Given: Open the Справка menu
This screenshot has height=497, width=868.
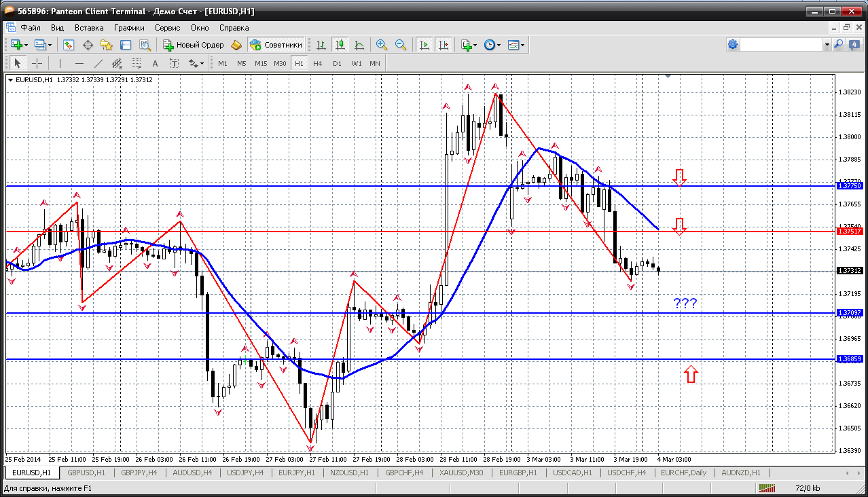Looking at the screenshot, I should coord(234,28).
